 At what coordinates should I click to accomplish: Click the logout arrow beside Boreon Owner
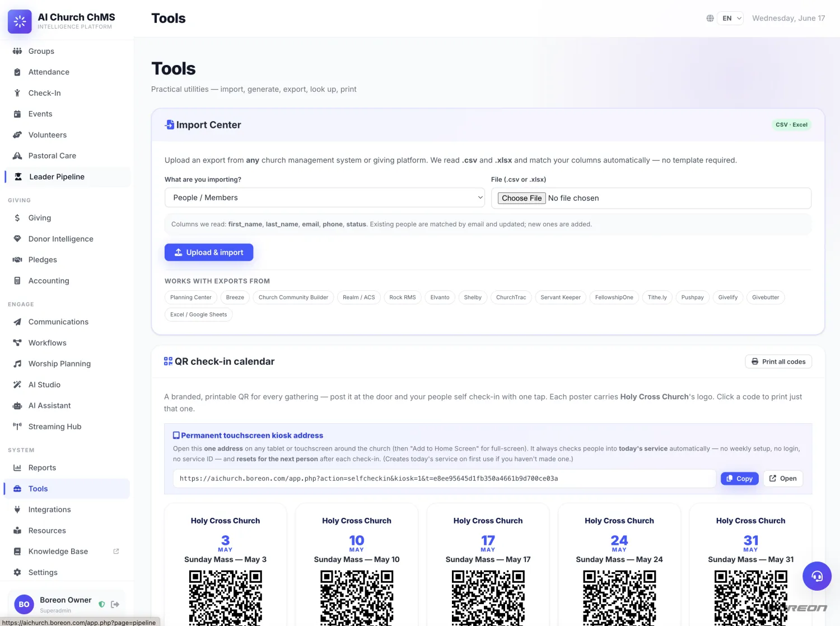pos(115,604)
